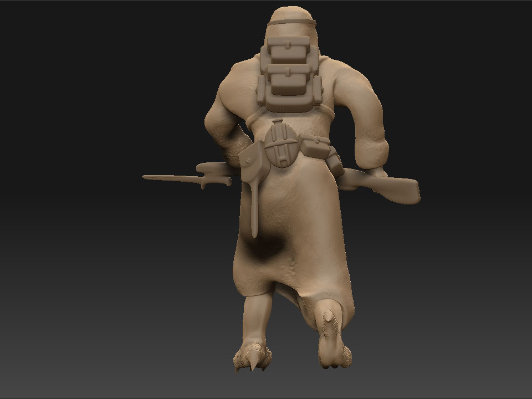The image size is (532, 399).
Task: Click the lower backpack pouch on the model
Action: (289, 80)
